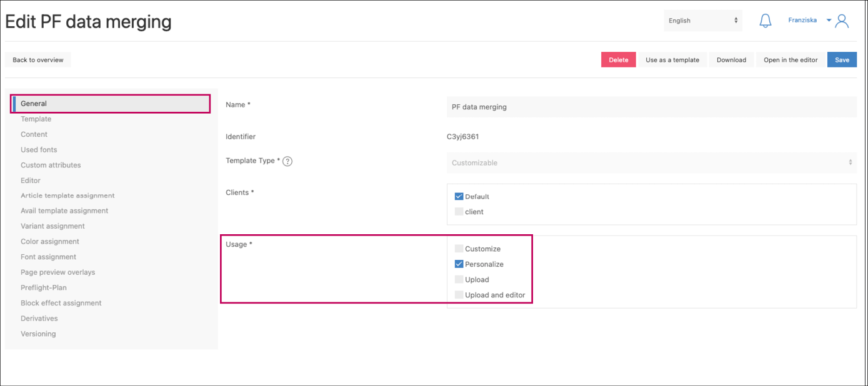The width and height of the screenshot is (868, 386).
Task: Go Back to overview
Action: pos(38,60)
